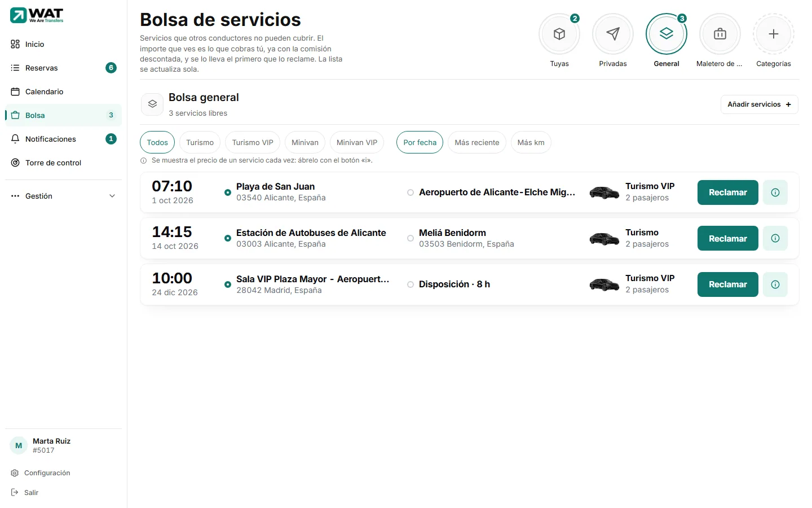This screenshot has height=508, width=812.
Task: Click the plus icon for Categorías
Action: coord(774,34)
